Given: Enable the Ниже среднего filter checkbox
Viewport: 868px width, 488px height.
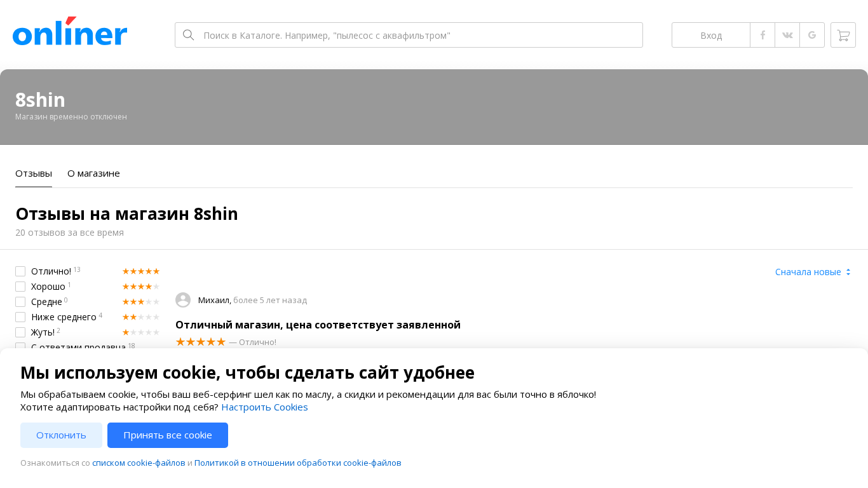Looking at the screenshot, I should click(20, 317).
